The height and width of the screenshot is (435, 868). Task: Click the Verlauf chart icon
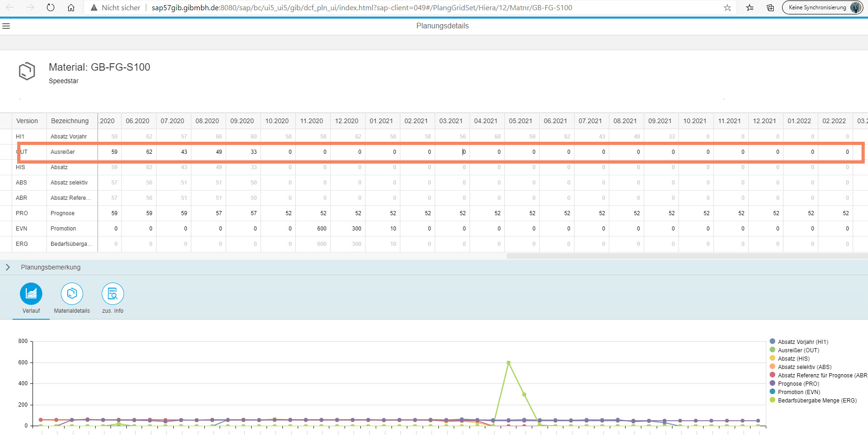click(x=31, y=294)
